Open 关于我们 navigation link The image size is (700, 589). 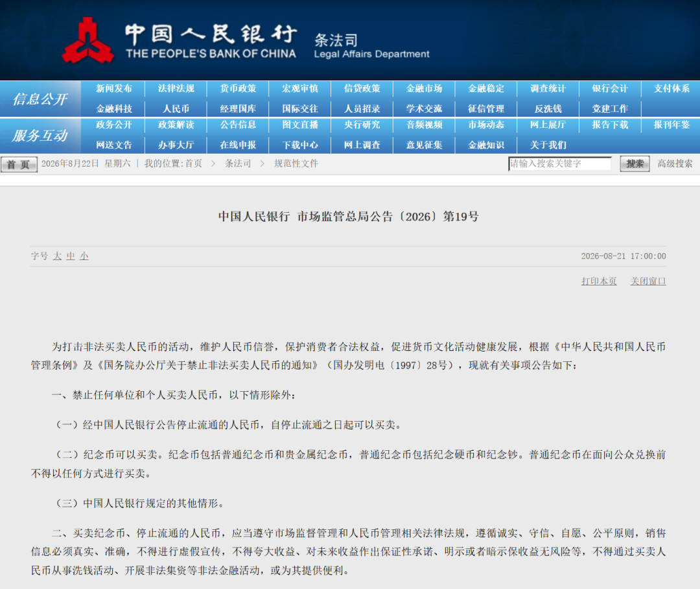click(548, 145)
